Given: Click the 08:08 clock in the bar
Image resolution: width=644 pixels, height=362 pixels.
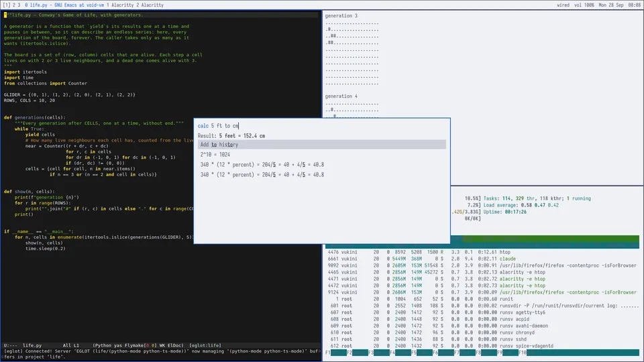Looking at the screenshot, I should (x=634, y=5).
